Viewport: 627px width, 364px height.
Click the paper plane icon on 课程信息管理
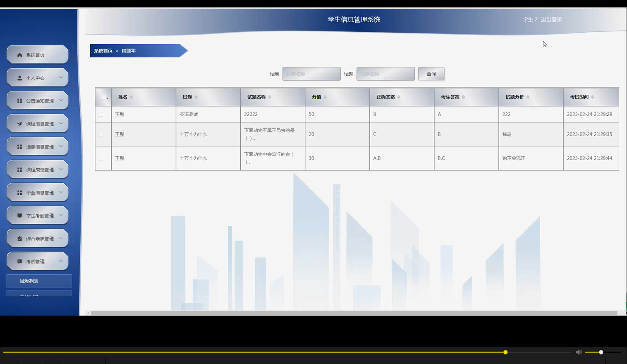(x=19, y=123)
